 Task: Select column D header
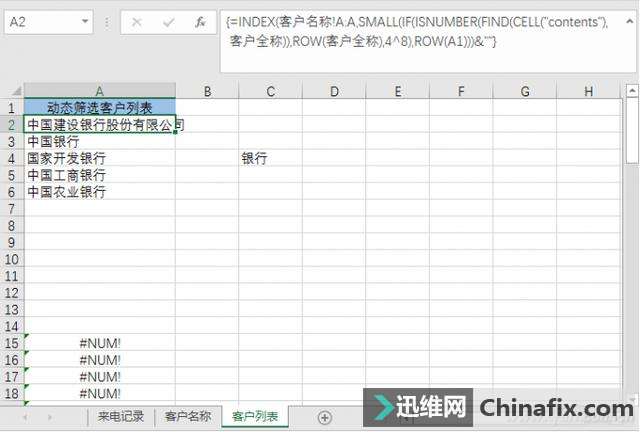[x=334, y=91]
